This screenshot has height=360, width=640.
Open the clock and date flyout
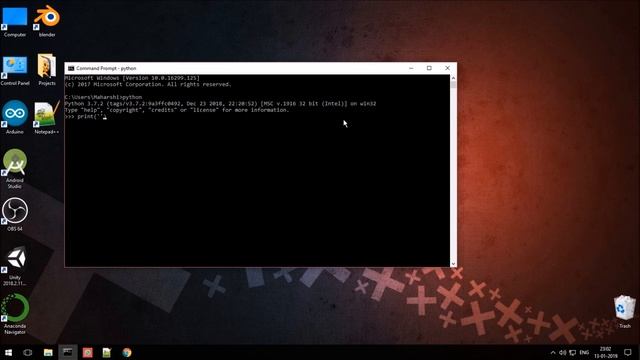pos(606,353)
